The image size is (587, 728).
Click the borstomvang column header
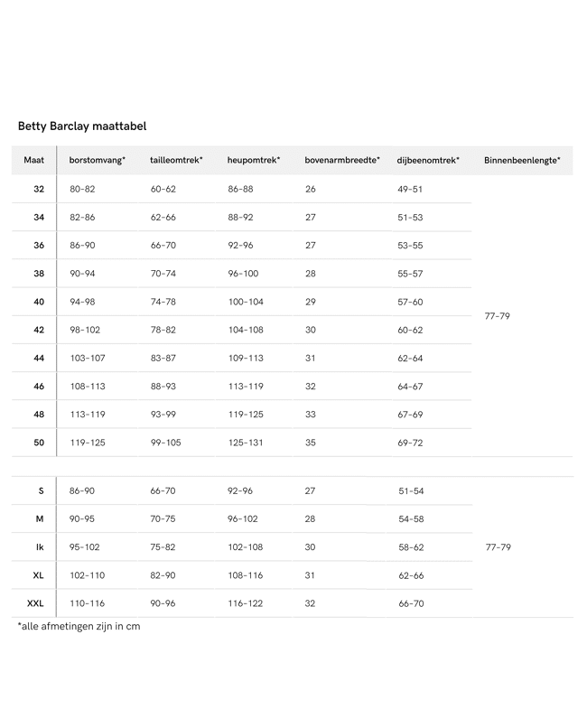click(98, 161)
